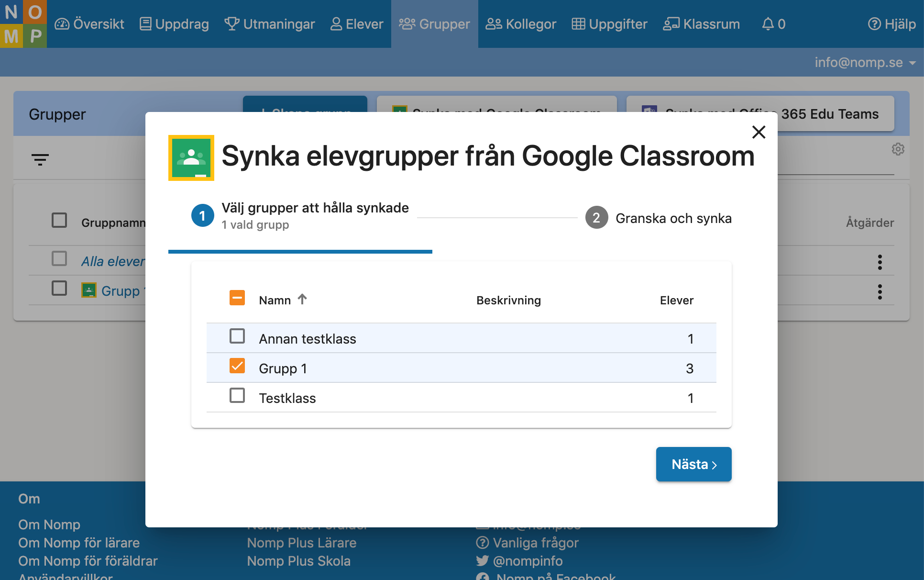
Task: Open actions menu for Alla elever row
Action: 880,262
